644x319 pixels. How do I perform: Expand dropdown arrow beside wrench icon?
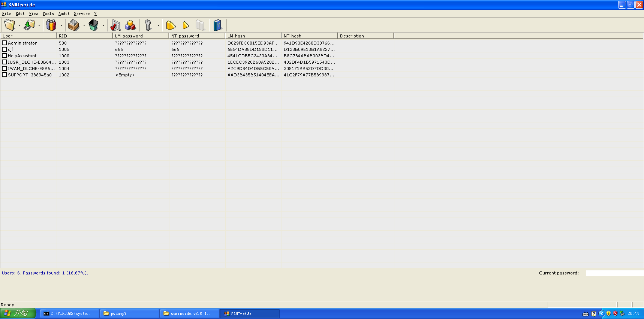[158, 25]
